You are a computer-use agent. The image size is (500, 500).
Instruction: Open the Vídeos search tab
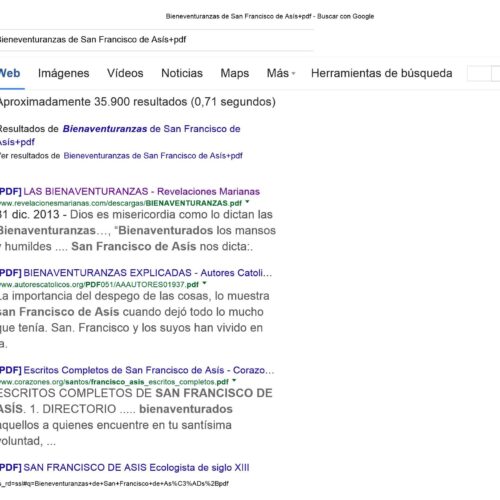[125, 73]
